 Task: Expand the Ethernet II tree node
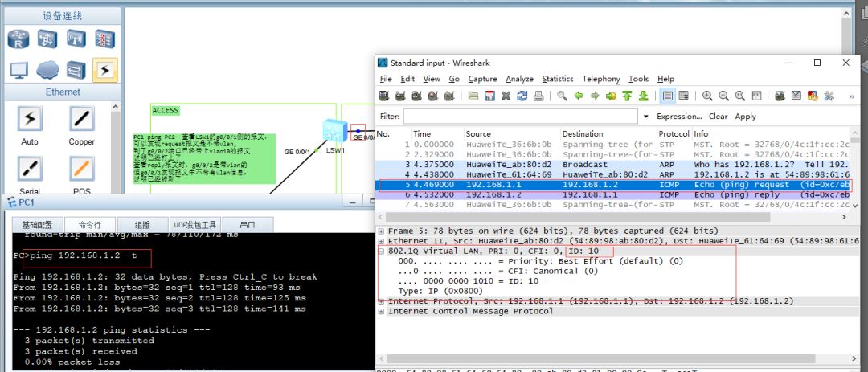click(x=382, y=241)
